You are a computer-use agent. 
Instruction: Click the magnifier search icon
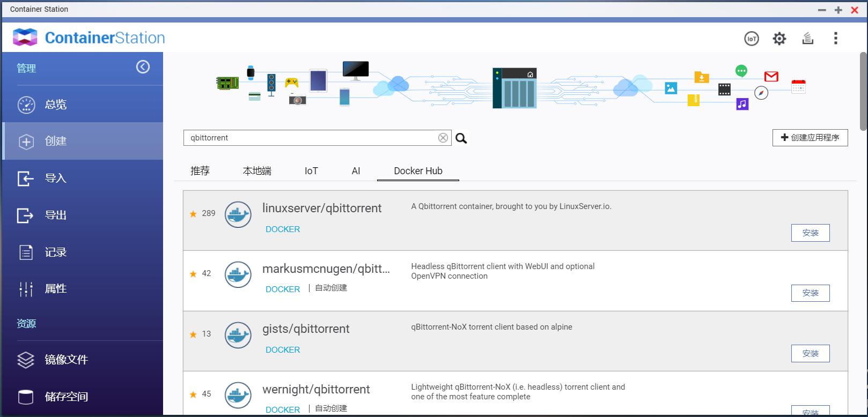click(x=461, y=138)
